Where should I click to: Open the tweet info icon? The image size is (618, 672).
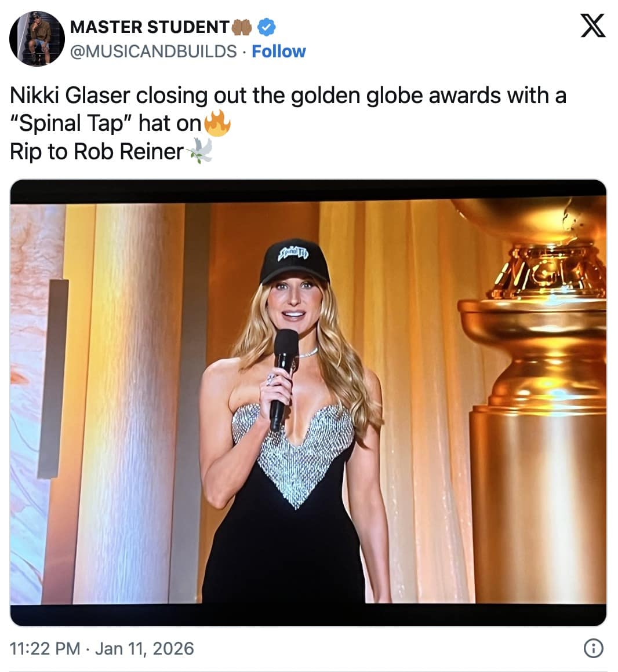coord(592,648)
